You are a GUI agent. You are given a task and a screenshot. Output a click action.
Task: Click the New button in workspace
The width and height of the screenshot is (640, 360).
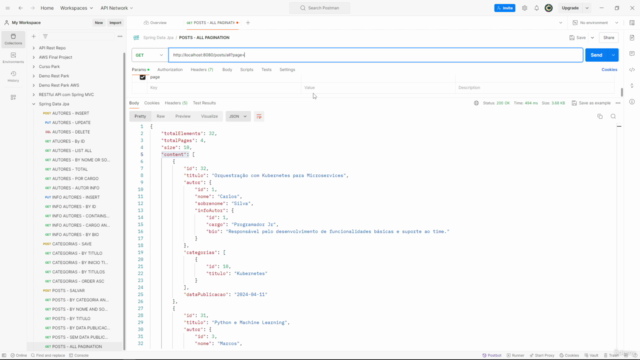(99, 23)
